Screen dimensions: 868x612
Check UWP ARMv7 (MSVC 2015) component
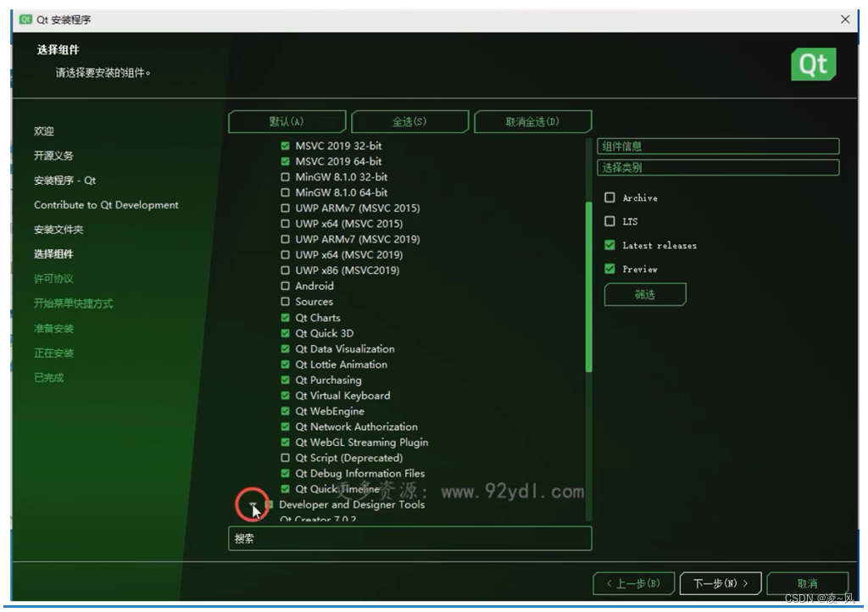pyautogui.click(x=285, y=208)
